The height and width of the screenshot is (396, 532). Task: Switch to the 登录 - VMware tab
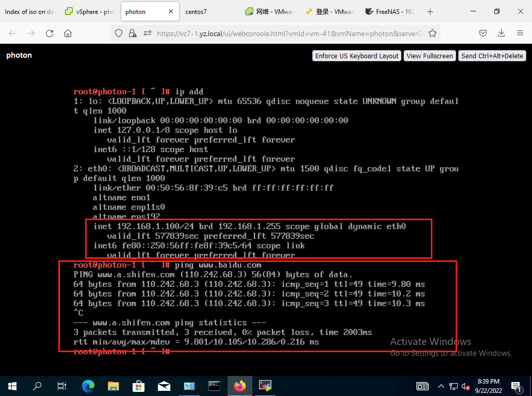[x=329, y=12]
